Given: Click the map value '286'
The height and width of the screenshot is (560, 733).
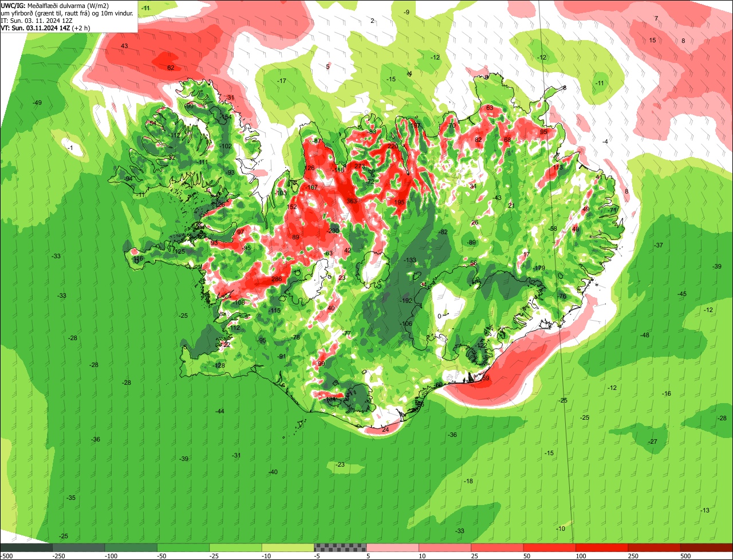Looking at the screenshot, I should [277, 279].
